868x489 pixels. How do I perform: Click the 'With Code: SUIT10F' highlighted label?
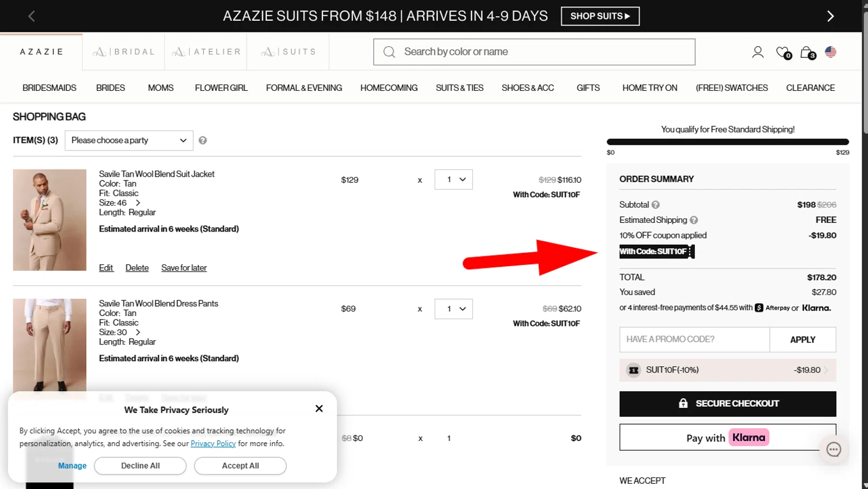click(657, 252)
